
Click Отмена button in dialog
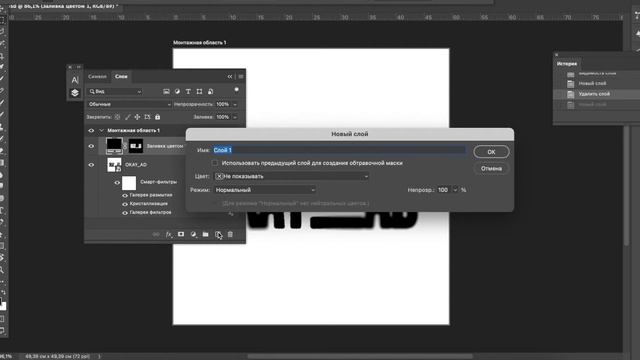(491, 169)
